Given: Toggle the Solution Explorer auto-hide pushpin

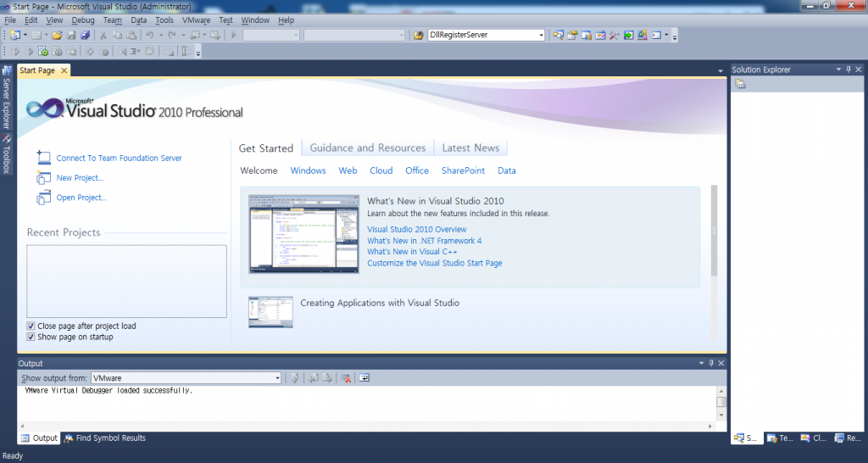Looking at the screenshot, I should [849, 70].
